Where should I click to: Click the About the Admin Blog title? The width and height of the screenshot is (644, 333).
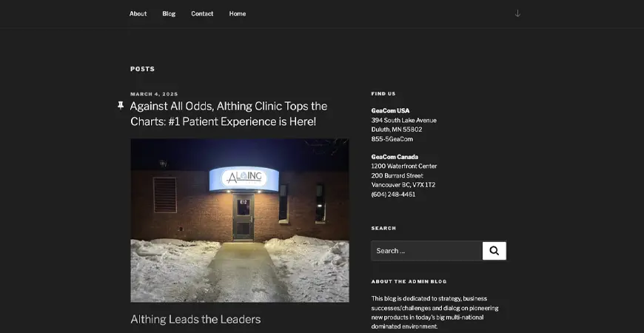[409, 282]
